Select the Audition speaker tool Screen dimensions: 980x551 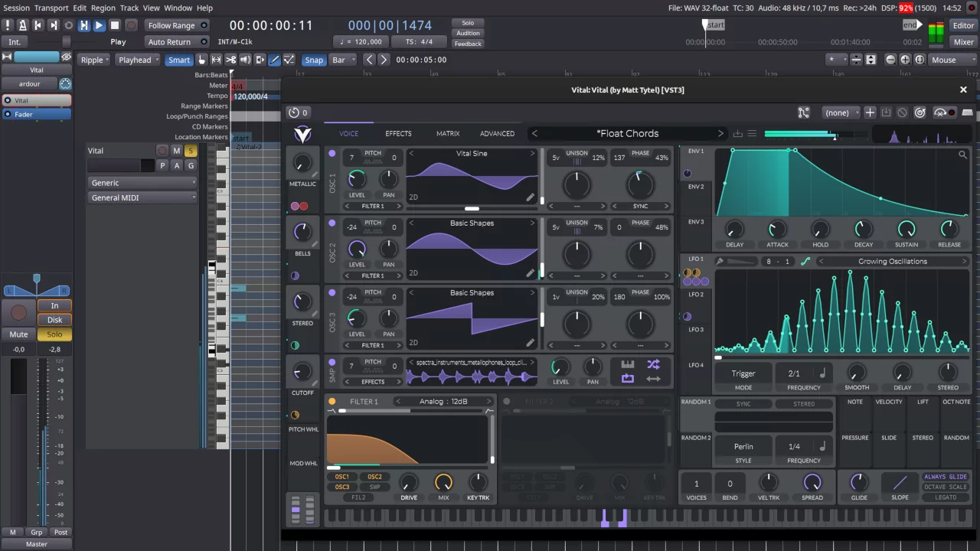click(245, 60)
